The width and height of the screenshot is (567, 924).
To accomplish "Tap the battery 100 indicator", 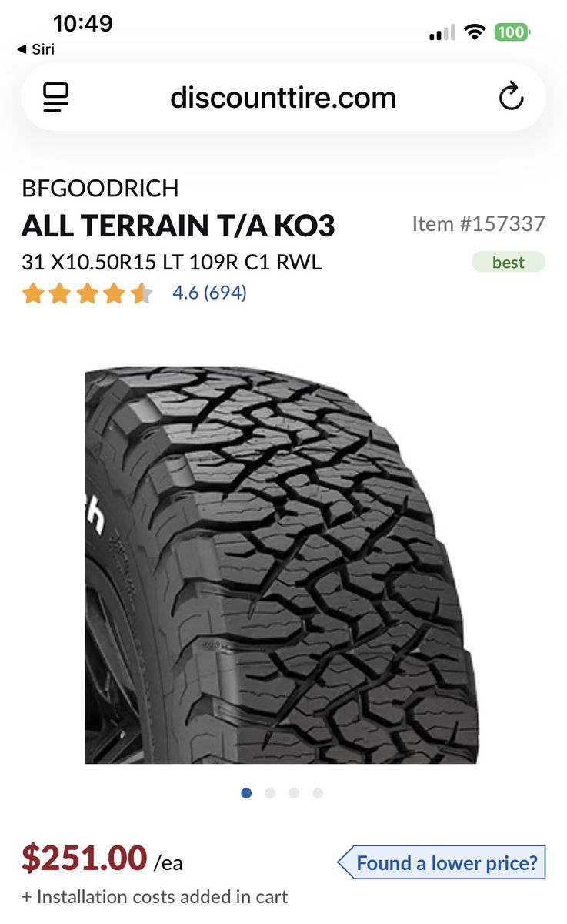I will point(512,32).
